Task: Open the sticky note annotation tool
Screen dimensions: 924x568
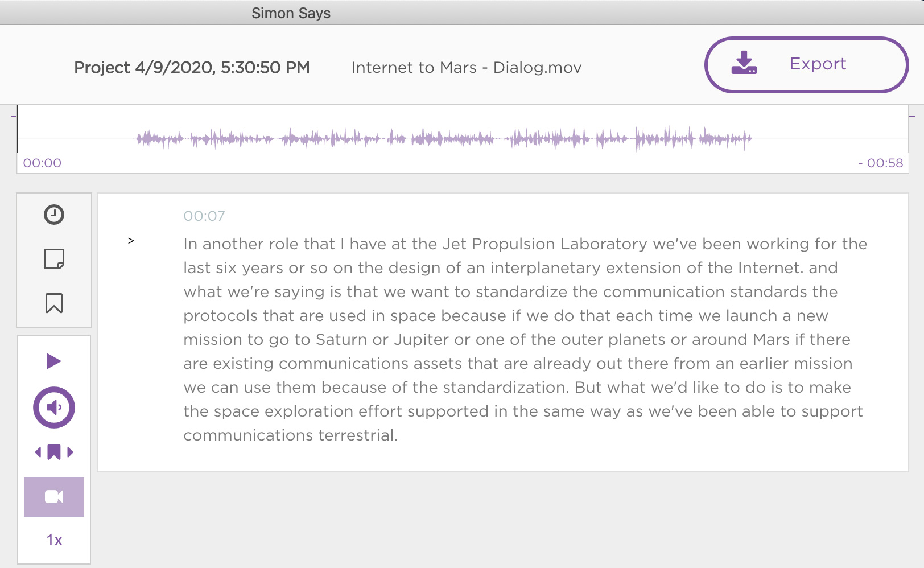Action: pyautogui.click(x=54, y=259)
